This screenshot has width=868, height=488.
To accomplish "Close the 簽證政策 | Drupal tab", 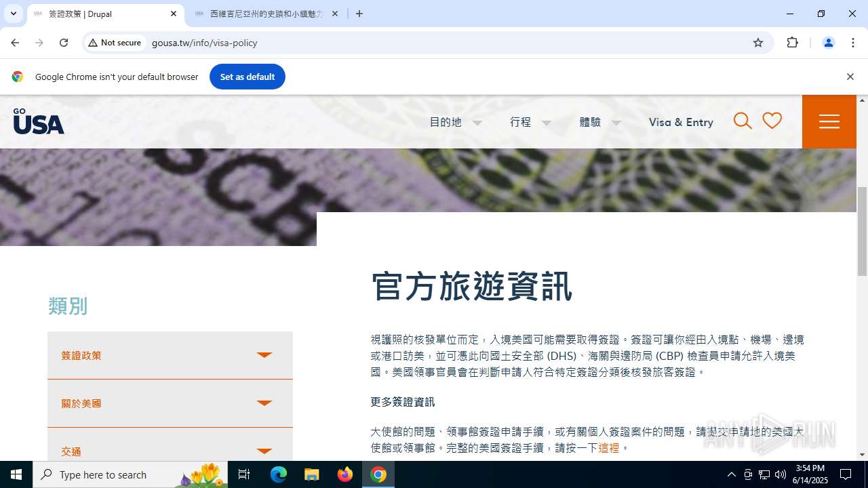I will [174, 14].
